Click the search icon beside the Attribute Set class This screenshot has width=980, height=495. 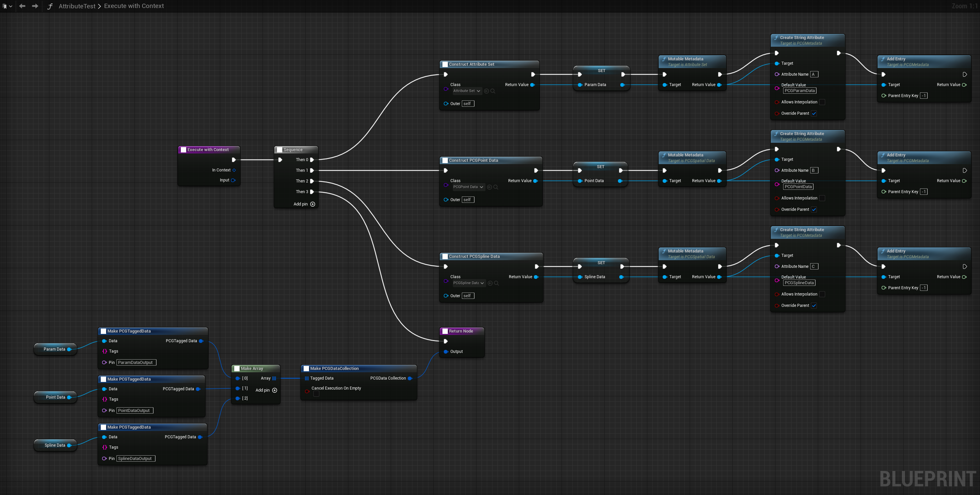pos(493,91)
